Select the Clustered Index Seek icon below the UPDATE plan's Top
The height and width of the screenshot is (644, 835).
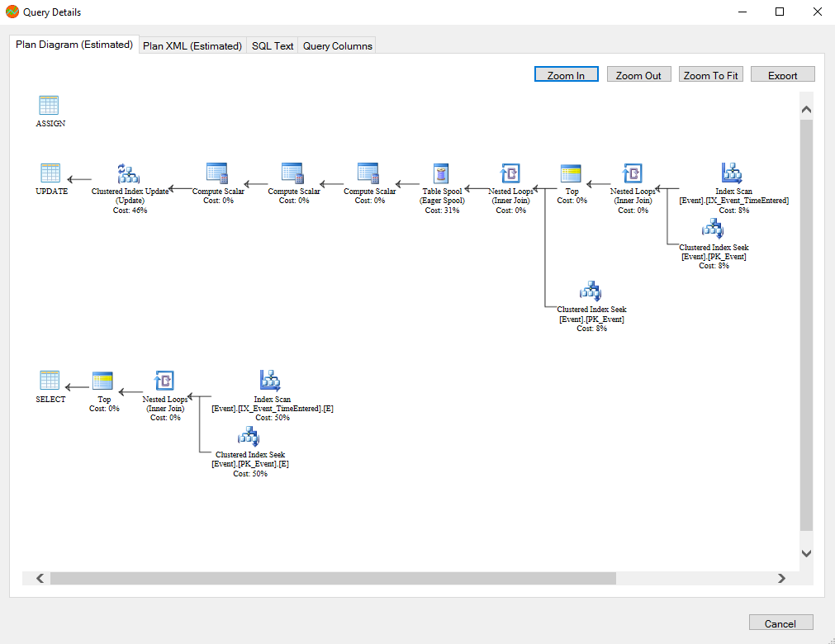[x=591, y=291]
